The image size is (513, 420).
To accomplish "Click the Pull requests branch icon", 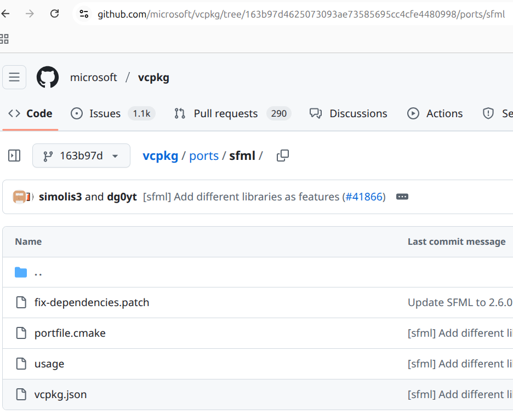I will [x=180, y=113].
